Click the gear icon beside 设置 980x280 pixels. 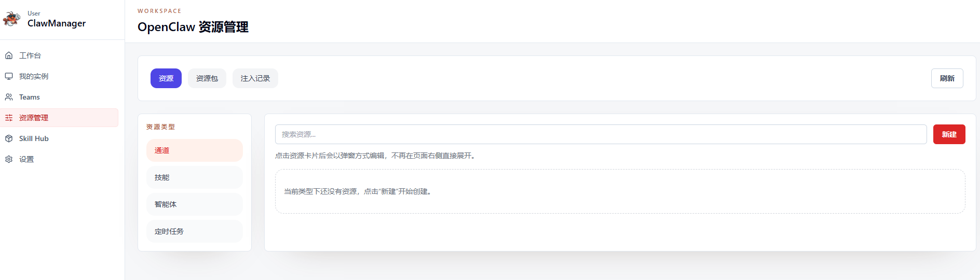[x=9, y=159]
